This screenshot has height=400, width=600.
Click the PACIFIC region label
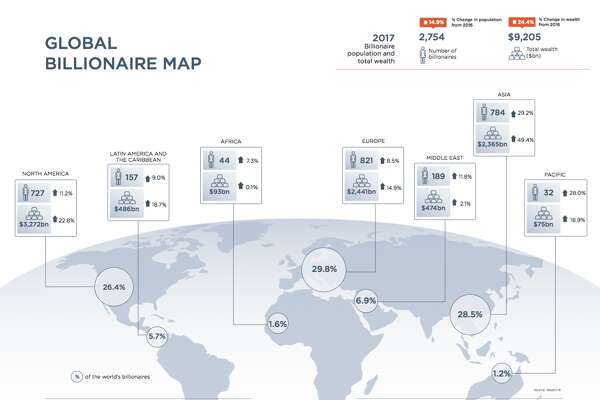point(555,175)
